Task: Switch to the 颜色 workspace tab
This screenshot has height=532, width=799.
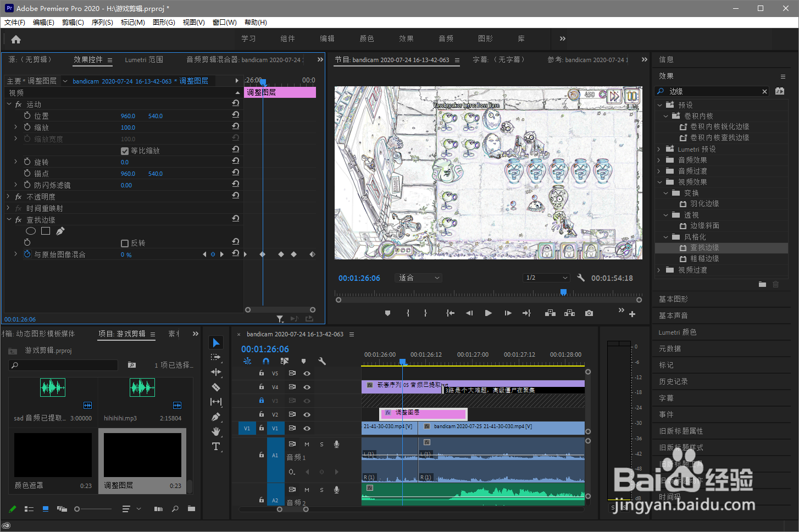Action: pyautogui.click(x=367, y=38)
